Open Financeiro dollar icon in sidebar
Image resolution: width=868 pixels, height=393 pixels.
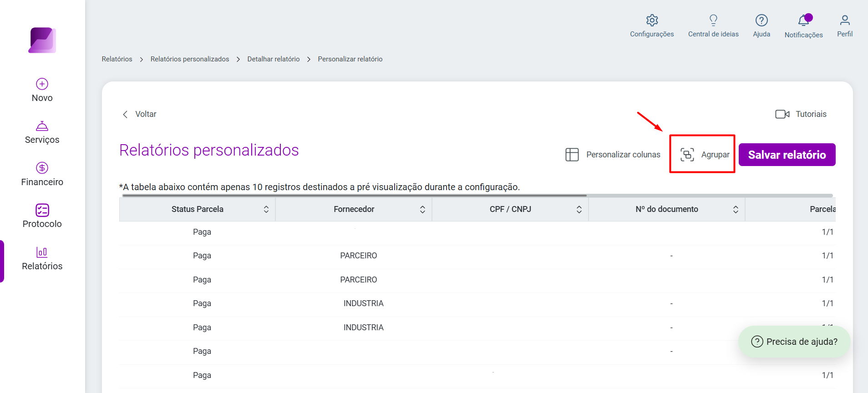pos(42,168)
